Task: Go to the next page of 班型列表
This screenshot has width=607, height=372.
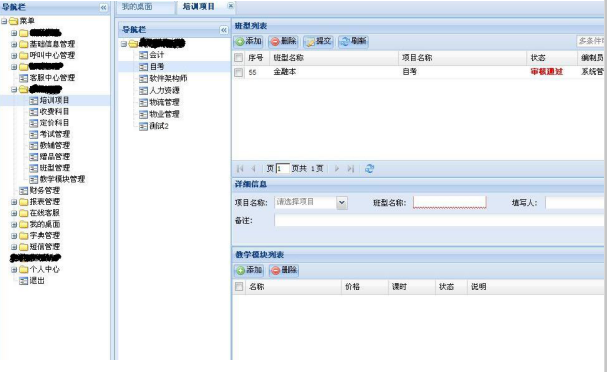Action: [337, 169]
